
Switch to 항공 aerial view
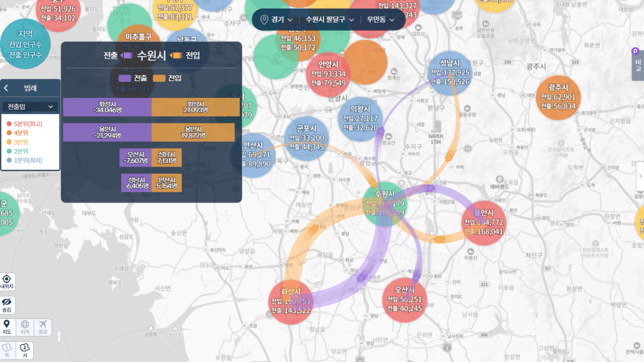coord(43,327)
